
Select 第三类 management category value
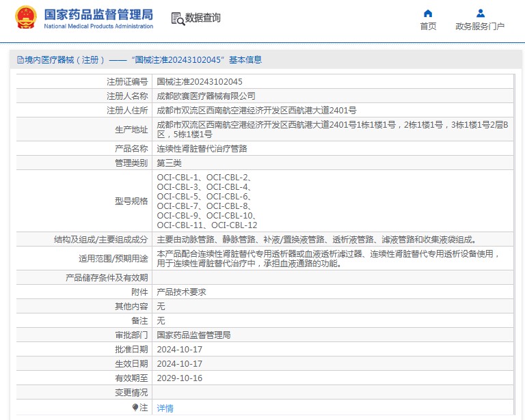point(169,163)
